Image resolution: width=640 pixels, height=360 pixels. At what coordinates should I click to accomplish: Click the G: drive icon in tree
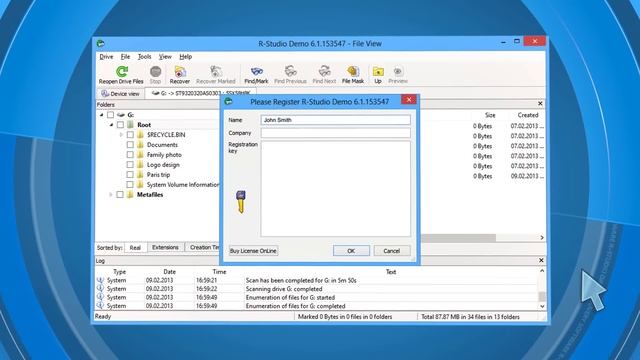pos(121,115)
